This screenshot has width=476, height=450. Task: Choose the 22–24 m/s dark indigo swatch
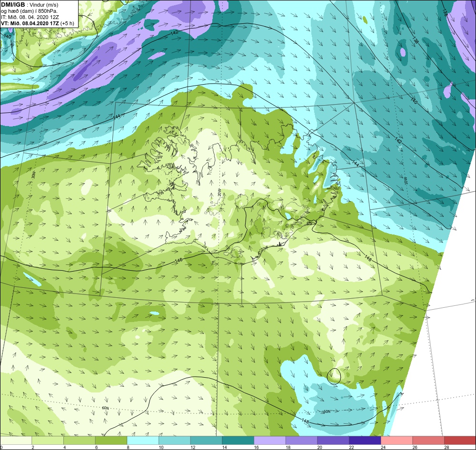365,440
